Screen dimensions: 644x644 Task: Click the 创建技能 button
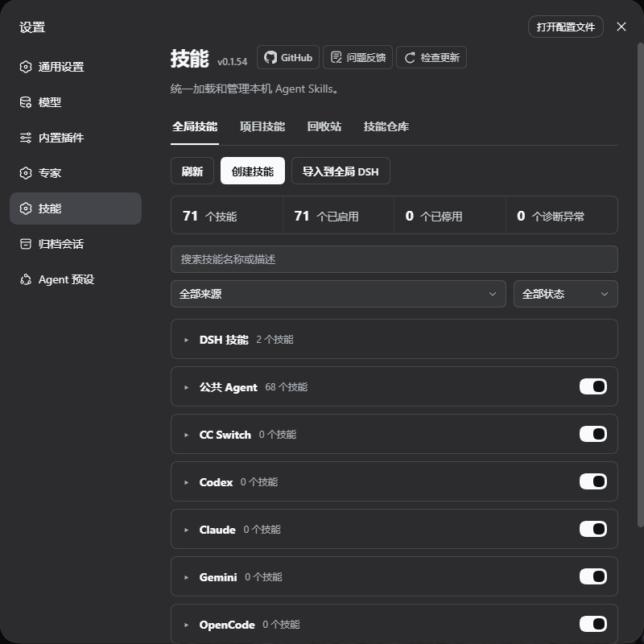click(253, 171)
